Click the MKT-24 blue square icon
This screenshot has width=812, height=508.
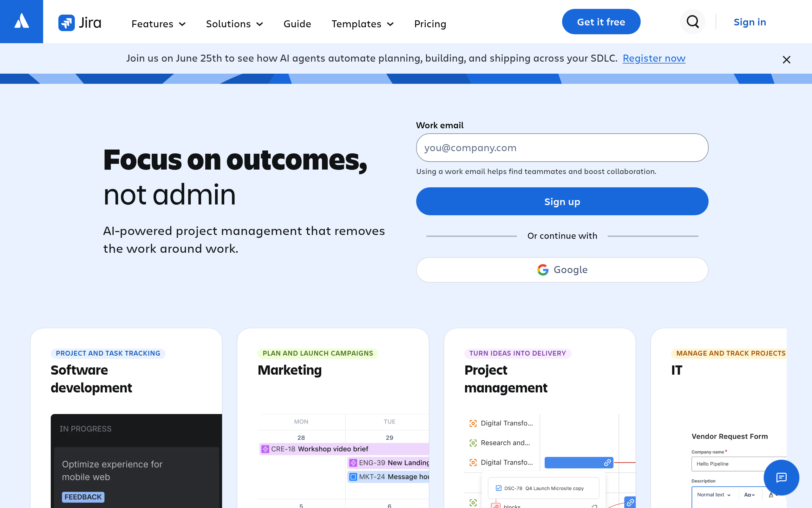click(x=353, y=477)
